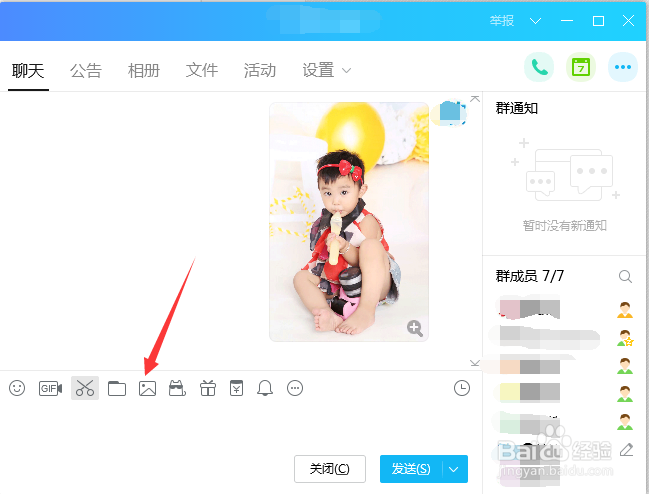Collapse chat pane using top arrow
The height and width of the screenshot is (494, 649).
pos(475,98)
